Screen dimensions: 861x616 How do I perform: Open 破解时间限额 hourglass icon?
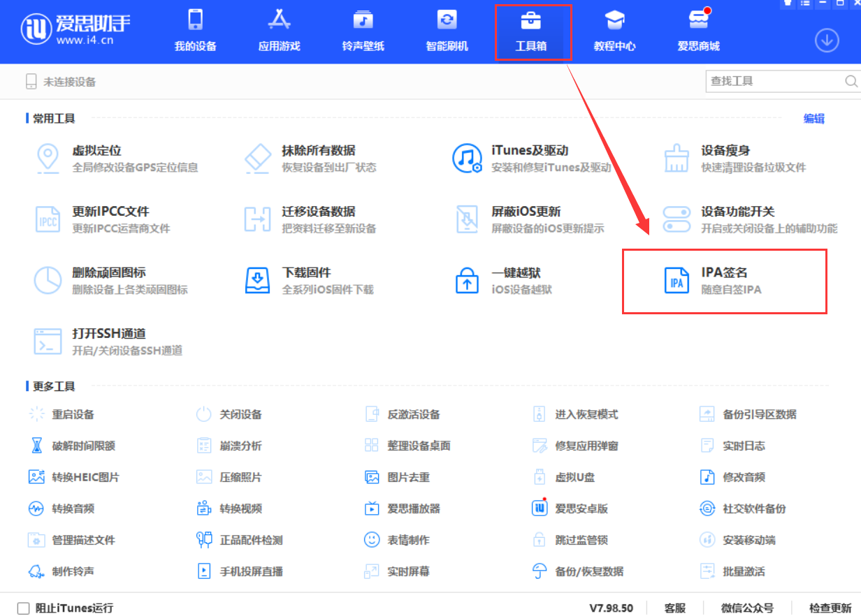pos(36,446)
